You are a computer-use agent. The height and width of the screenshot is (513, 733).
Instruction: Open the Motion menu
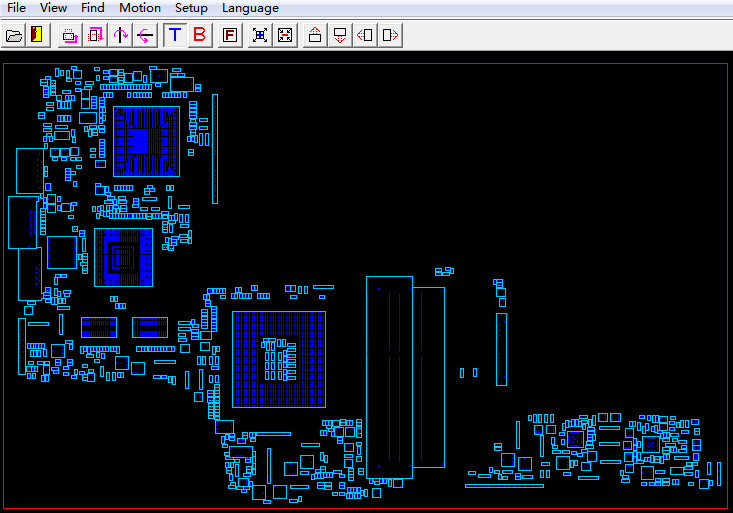140,8
